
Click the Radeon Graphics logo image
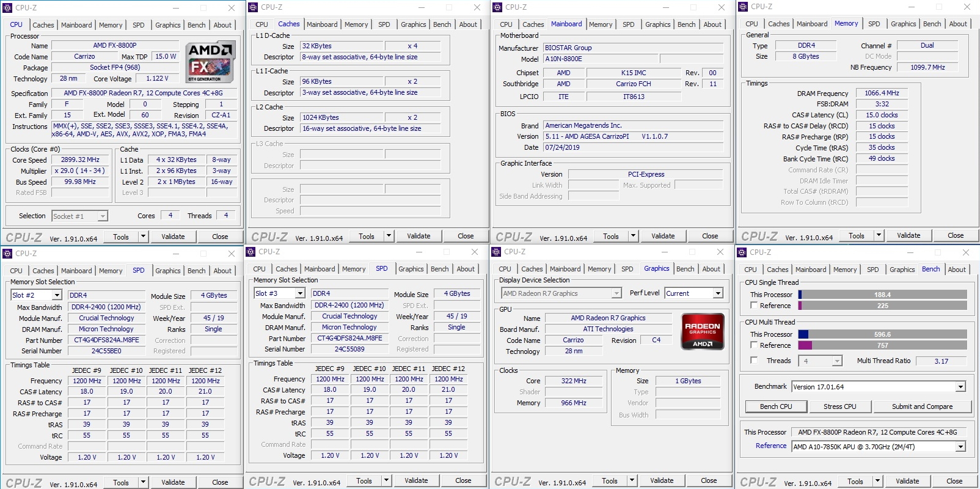point(703,331)
